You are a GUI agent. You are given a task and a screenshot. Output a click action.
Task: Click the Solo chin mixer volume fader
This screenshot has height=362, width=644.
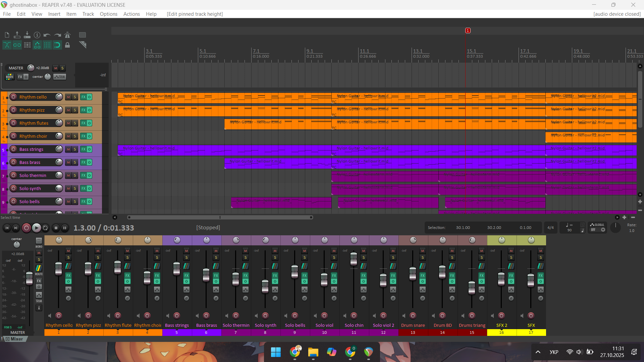coord(354,258)
